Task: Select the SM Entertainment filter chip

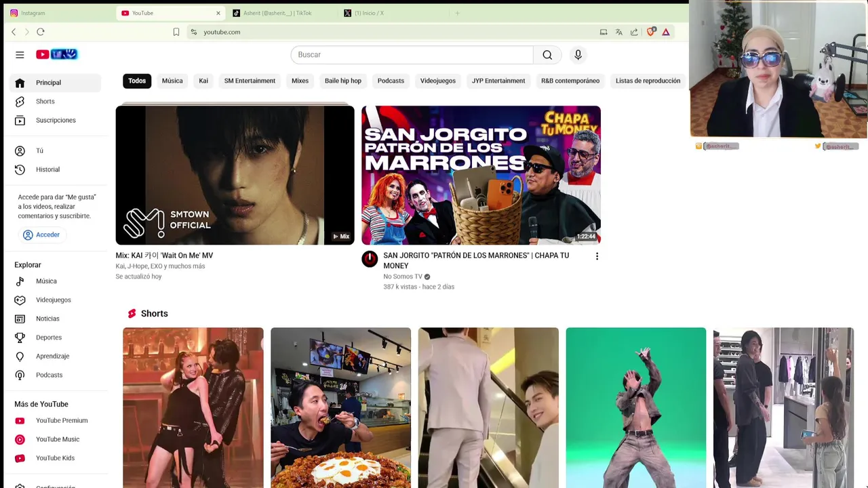Action: (x=250, y=81)
